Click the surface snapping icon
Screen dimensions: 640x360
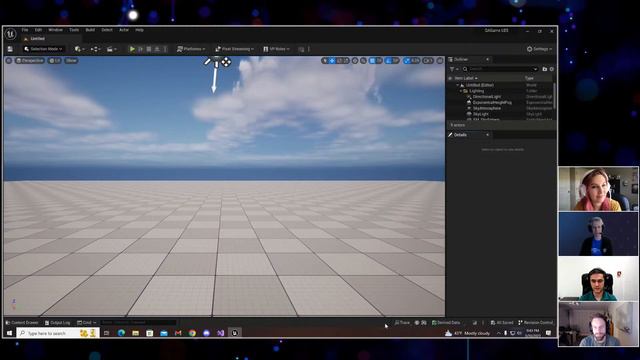363,60
